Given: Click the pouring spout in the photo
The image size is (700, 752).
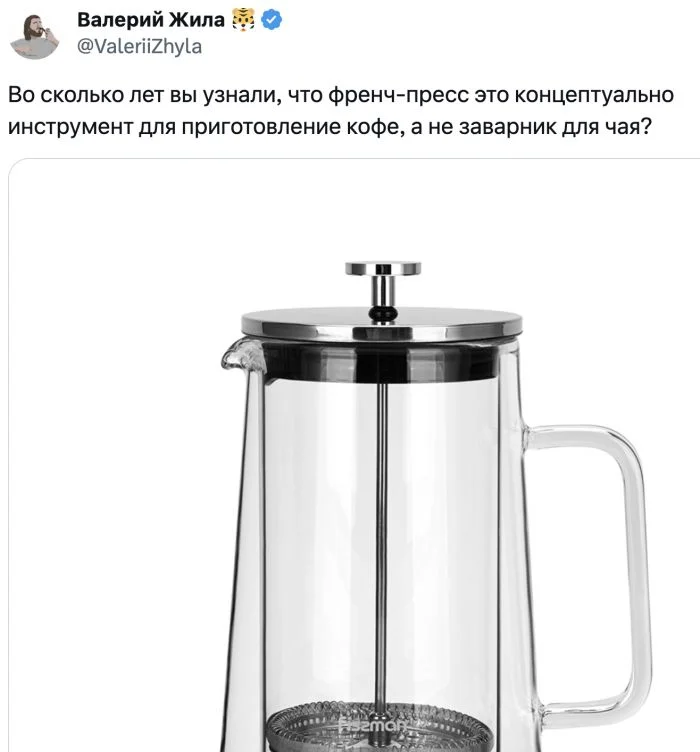Looking at the screenshot, I should coord(241,357).
